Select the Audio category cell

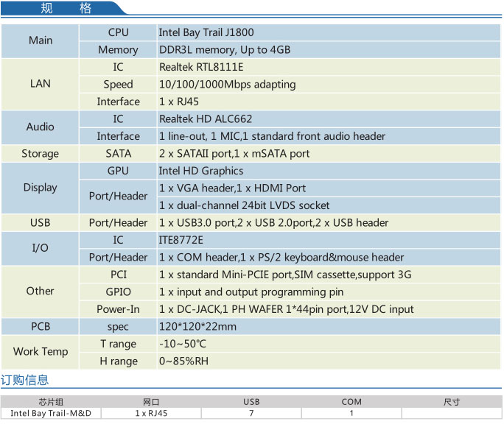pos(41,127)
